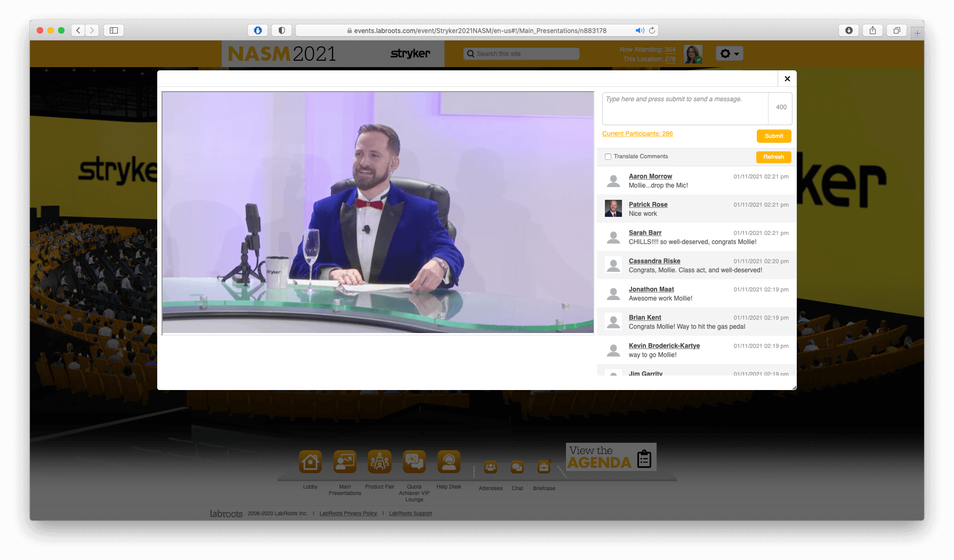Open the LabRoots Privacy Policy link
Viewport: 954px width, 560px height.
[348, 514]
